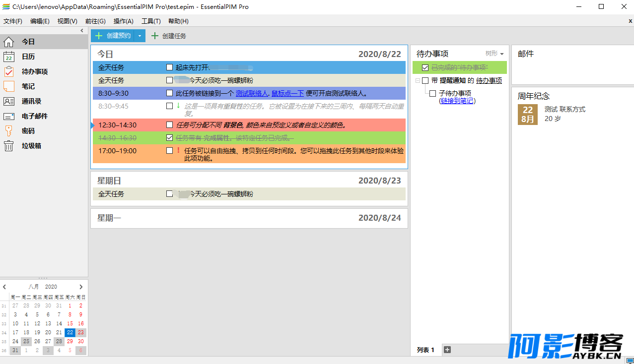Open the 垃圾箱 trash icon
634x364 pixels.
click(9, 146)
